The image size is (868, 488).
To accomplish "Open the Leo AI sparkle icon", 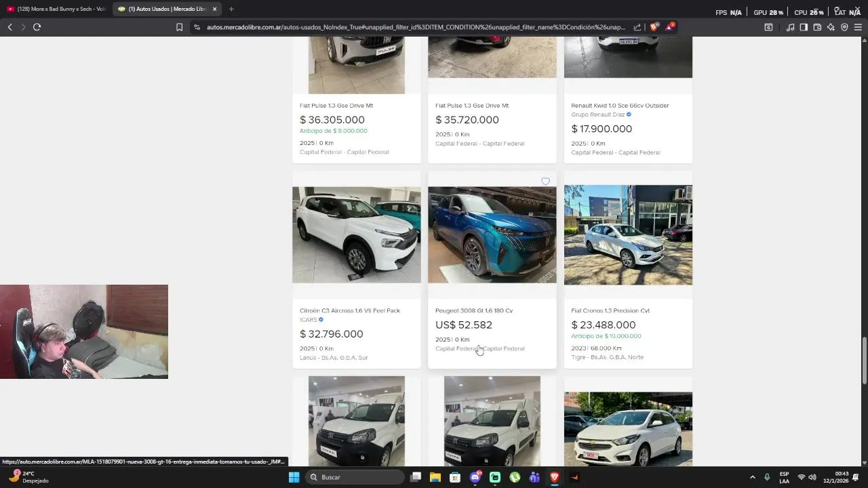I will 831,27.
